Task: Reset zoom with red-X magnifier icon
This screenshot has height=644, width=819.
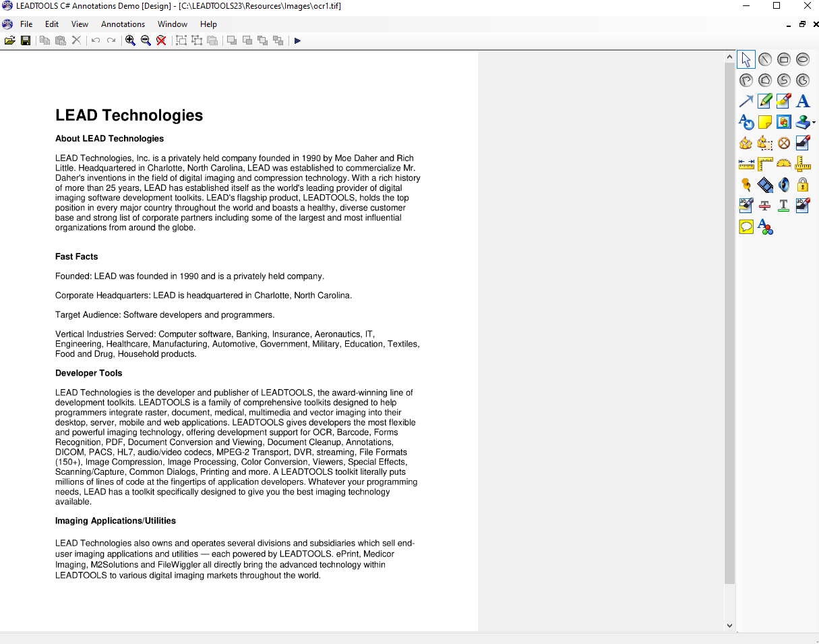Action: coord(161,40)
